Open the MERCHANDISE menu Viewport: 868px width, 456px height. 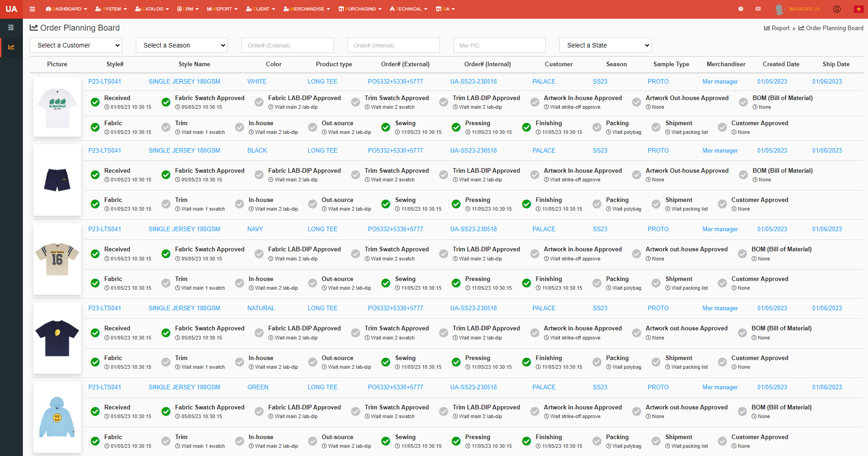306,9
